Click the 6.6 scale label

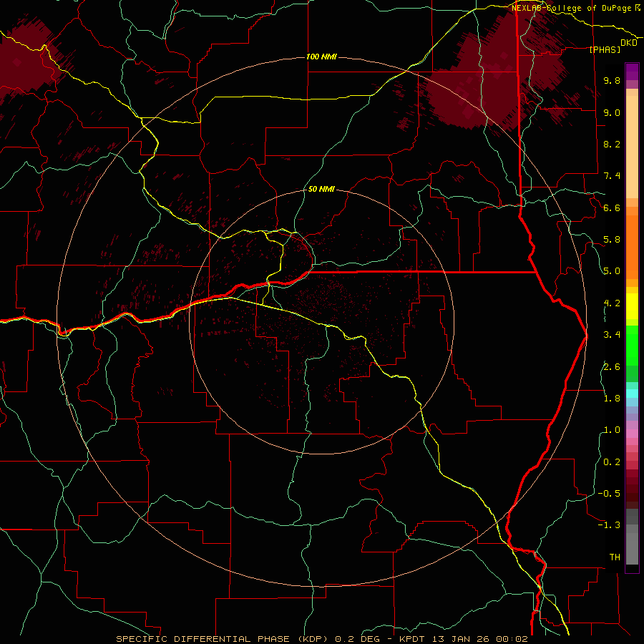coord(612,208)
